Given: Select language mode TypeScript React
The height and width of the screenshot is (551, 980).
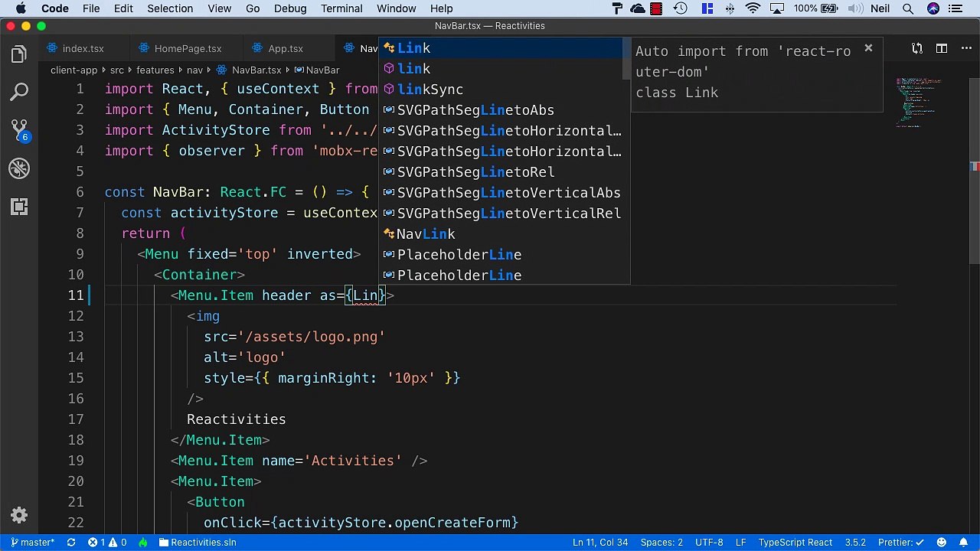Looking at the screenshot, I should (x=795, y=543).
